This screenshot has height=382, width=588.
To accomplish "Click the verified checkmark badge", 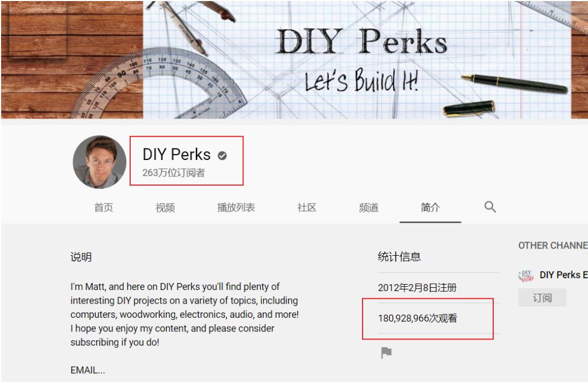I will point(222,155).
